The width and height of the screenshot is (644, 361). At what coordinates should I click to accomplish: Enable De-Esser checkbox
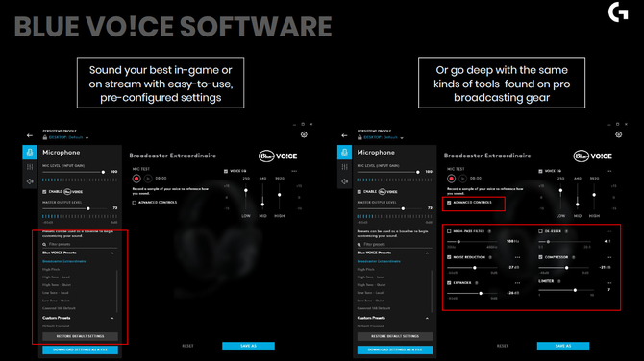pyautogui.click(x=540, y=231)
